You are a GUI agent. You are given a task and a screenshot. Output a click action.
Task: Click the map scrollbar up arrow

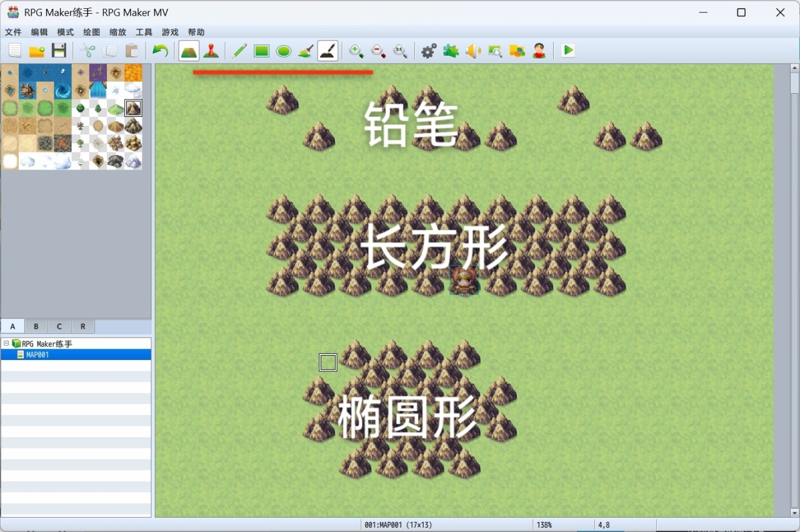tap(795, 68)
